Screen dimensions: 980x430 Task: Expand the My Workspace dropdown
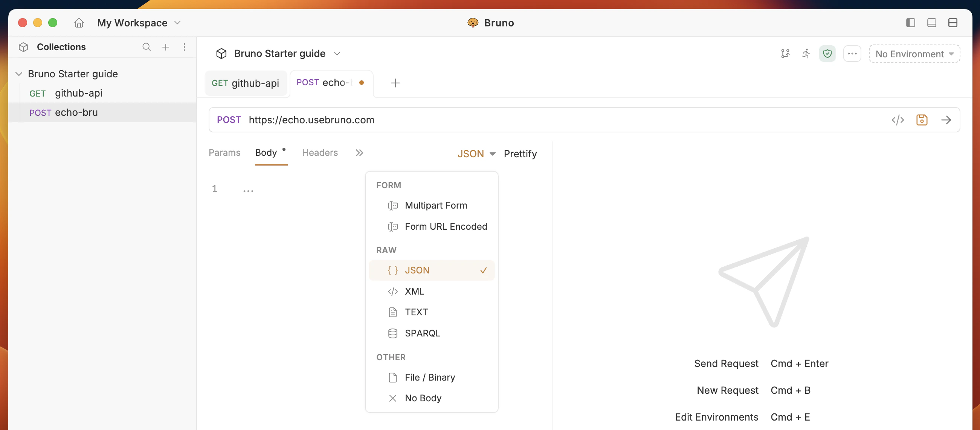tap(139, 23)
